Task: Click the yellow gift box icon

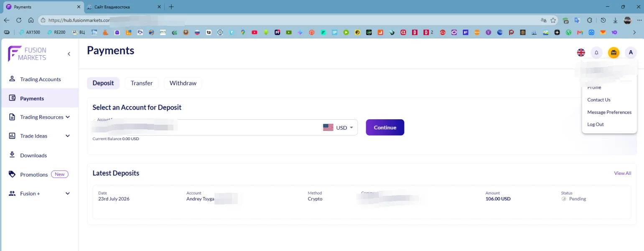Action: [613, 53]
